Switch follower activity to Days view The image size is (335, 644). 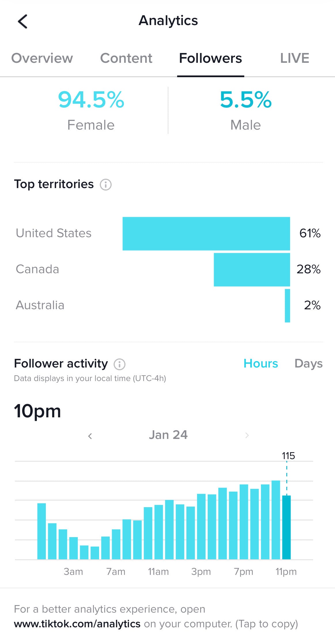click(308, 363)
